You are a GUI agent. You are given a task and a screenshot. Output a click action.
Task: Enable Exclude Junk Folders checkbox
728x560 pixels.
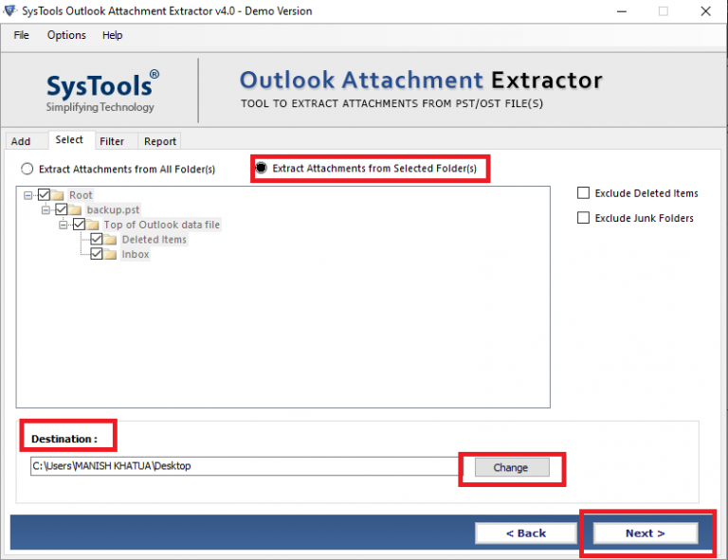coord(583,218)
